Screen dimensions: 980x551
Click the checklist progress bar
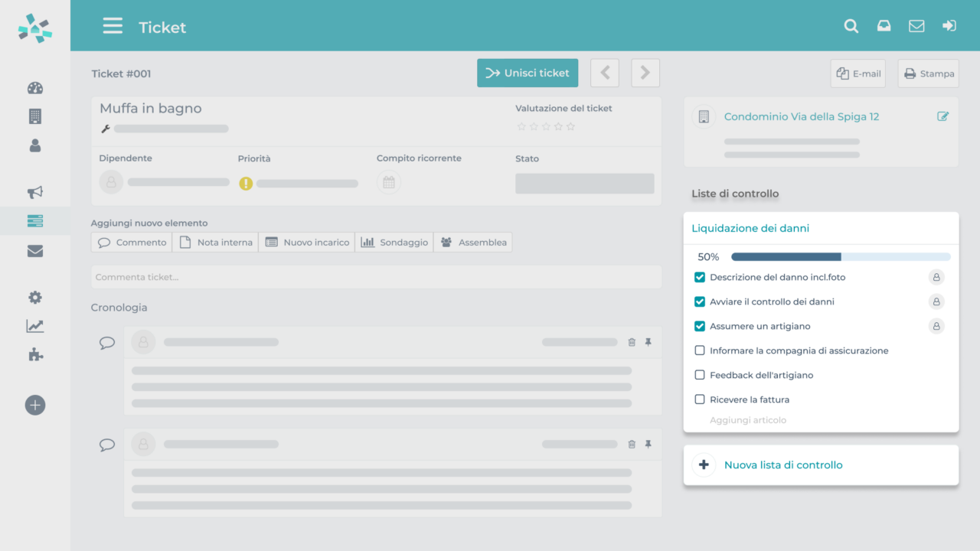(840, 256)
